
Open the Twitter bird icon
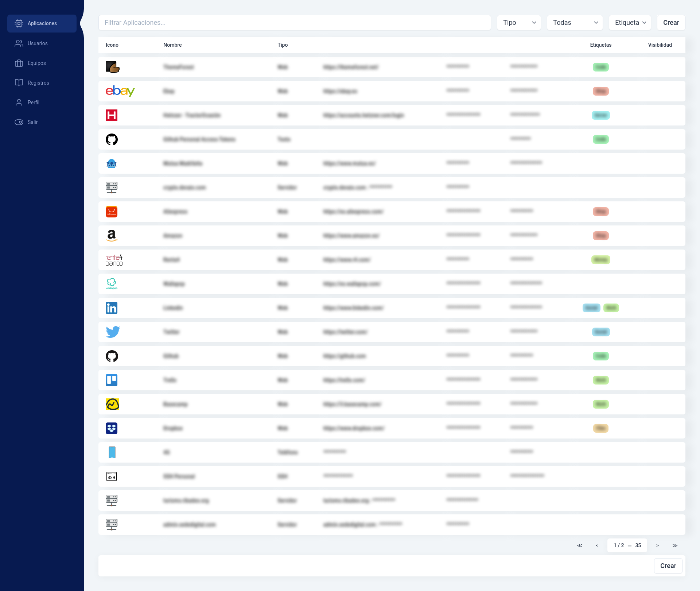click(113, 332)
